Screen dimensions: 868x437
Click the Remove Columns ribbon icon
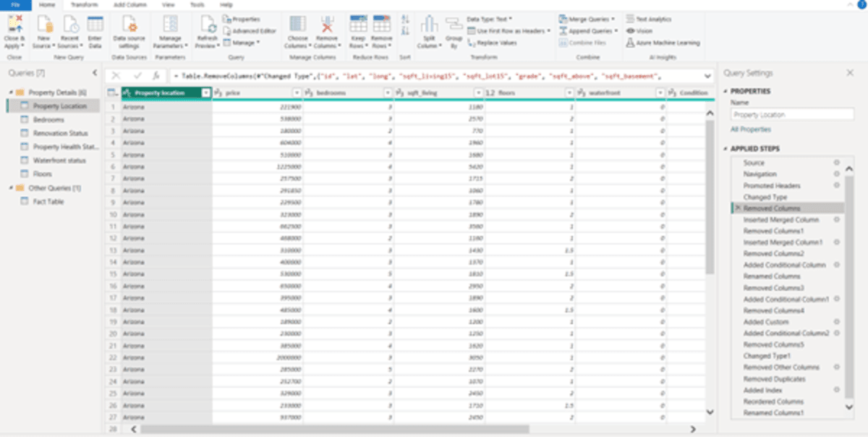point(327,24)
